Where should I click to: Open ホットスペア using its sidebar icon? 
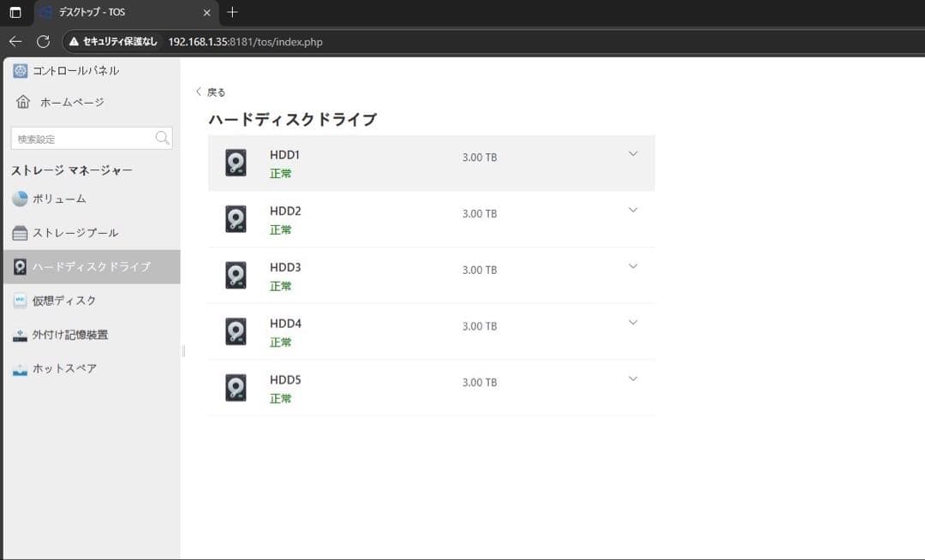[x=19, y=368]
